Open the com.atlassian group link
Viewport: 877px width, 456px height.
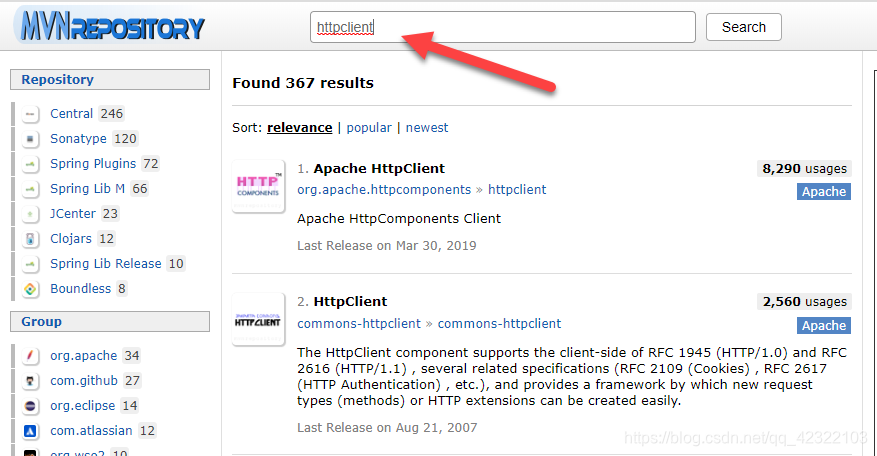[91, 430]
